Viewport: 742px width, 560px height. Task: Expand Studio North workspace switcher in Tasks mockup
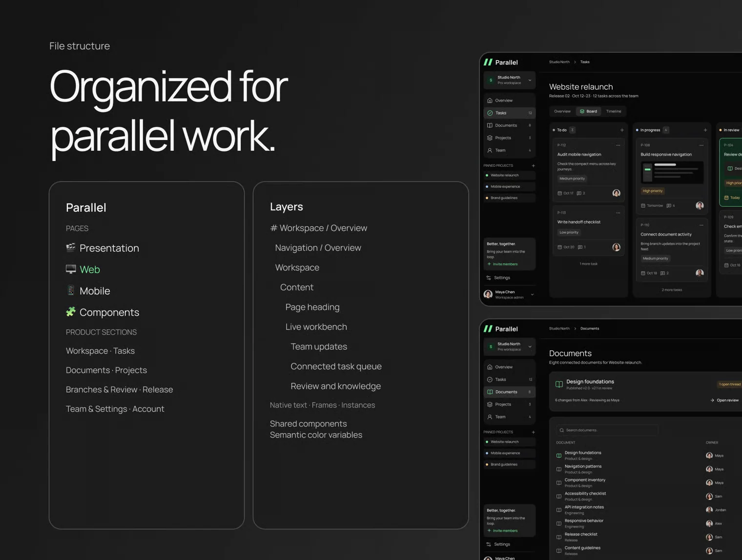point(530,80)
